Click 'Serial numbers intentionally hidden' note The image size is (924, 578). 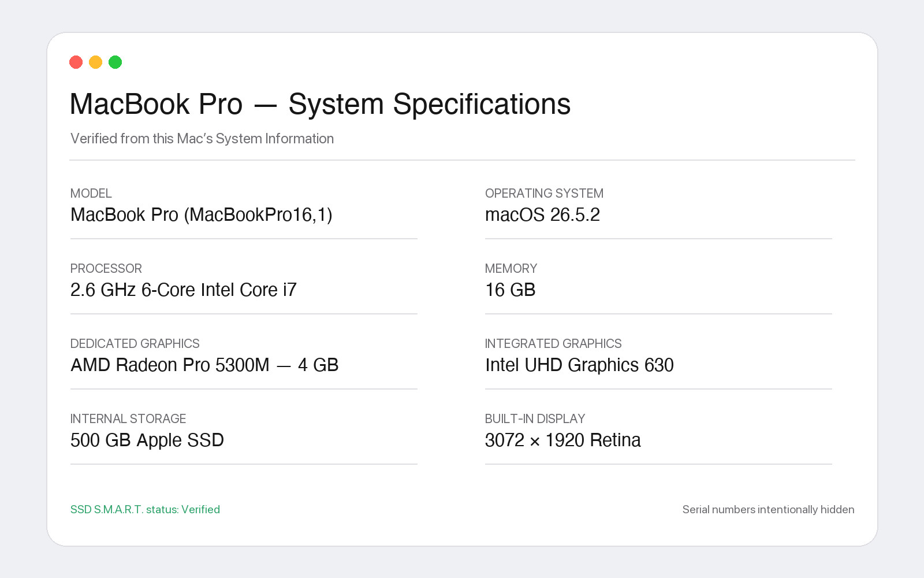click(x=768, y=509)
